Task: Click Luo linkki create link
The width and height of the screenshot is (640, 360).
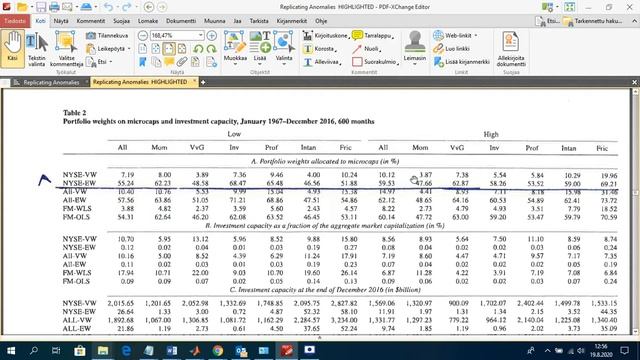Action: coord(451,49)
